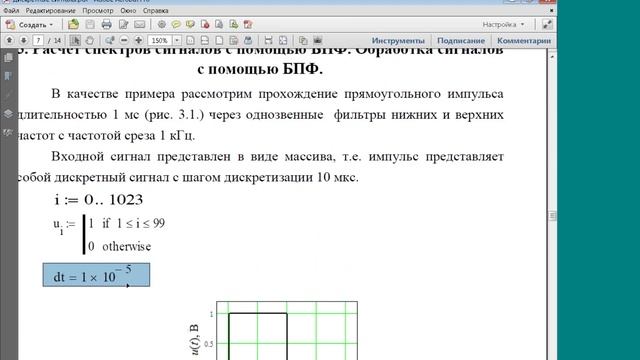Click the snapshot camera icon
640x360 pixels.
click(318, 40)
